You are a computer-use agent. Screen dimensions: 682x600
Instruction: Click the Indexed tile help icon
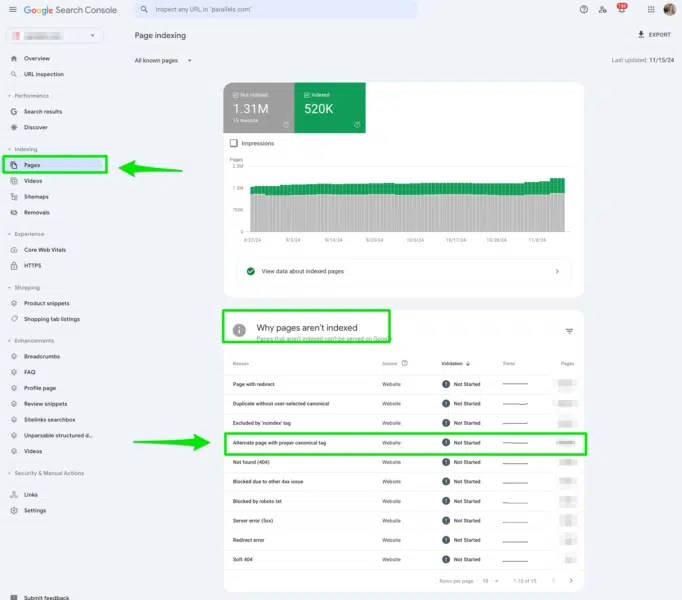click(357, 125)
